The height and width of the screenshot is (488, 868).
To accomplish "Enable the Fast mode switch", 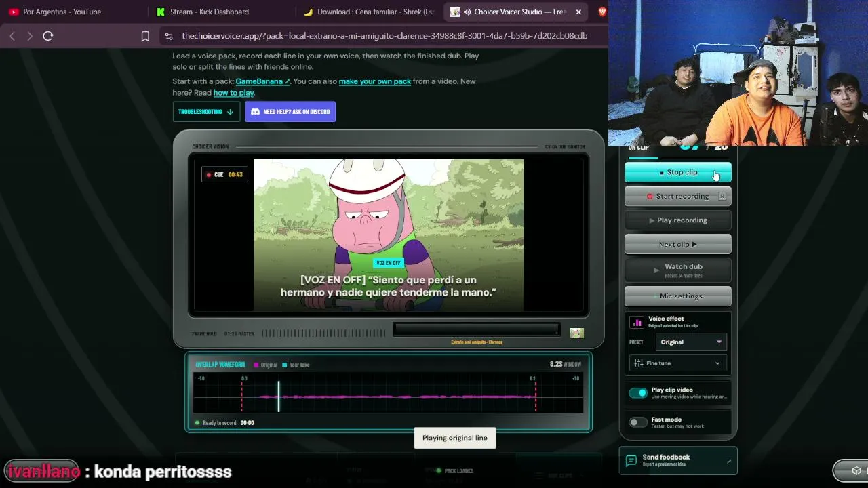I will pos(638,422).
